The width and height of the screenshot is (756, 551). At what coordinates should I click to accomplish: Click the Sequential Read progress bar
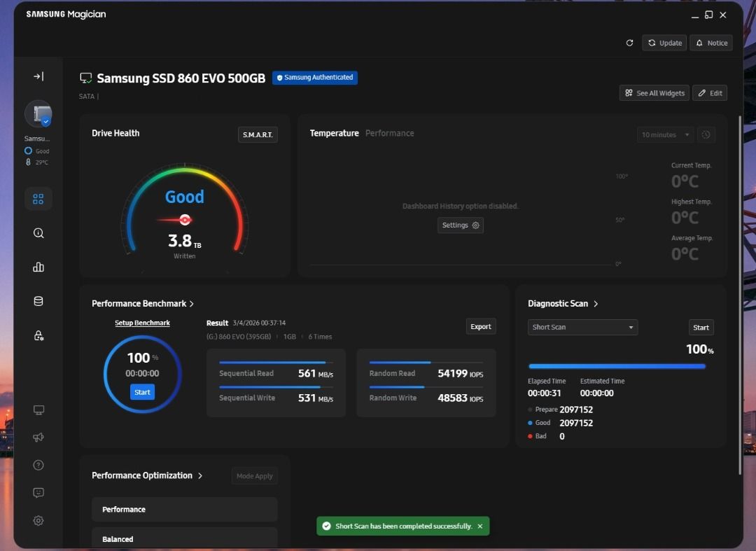(x=276, y=362)
